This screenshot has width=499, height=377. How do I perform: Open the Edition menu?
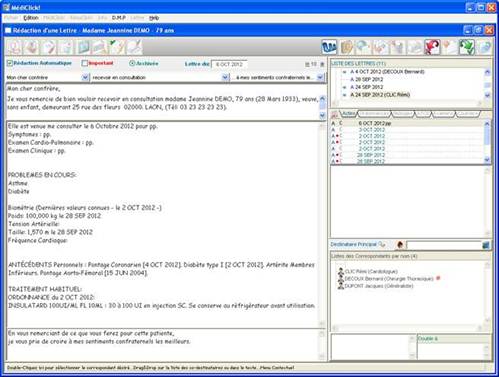[x=31, y=18]
